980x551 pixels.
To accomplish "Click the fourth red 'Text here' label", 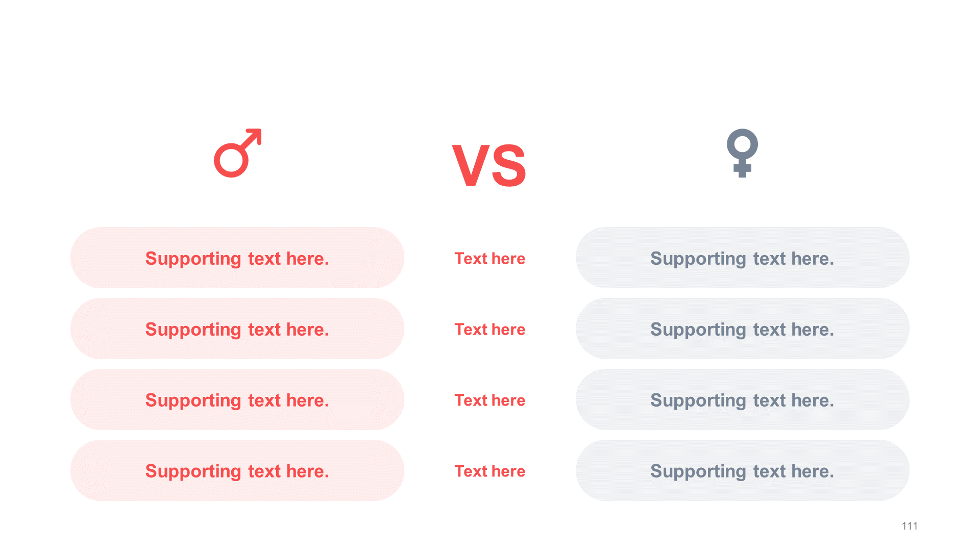I will [490, 471].
